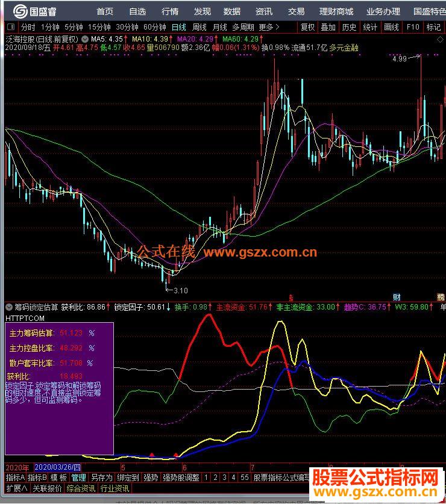Switch to the 30分钟 period
Viewport: 446px width, 504px height.
[x=127, y=27]
